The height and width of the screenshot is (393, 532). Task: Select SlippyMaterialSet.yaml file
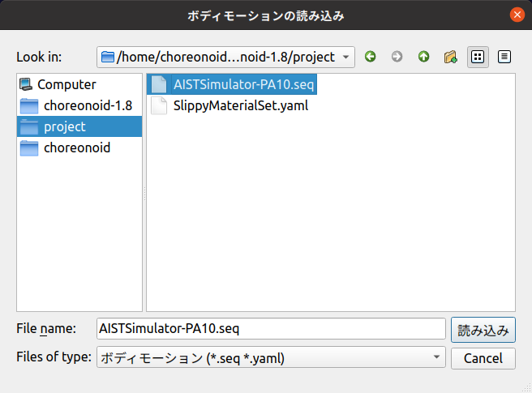point(240,105)
